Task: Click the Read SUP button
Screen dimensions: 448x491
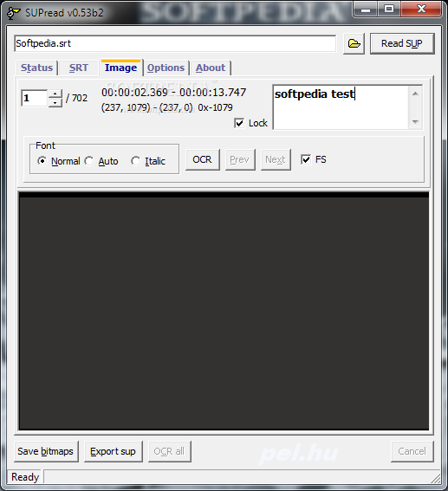Action: coord(402,43)
